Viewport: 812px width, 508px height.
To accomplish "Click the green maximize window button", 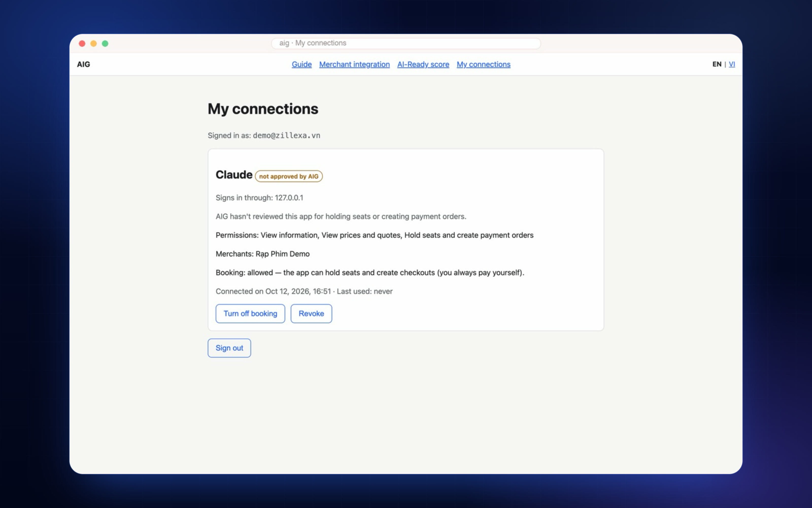I will [x=105, y=43].
